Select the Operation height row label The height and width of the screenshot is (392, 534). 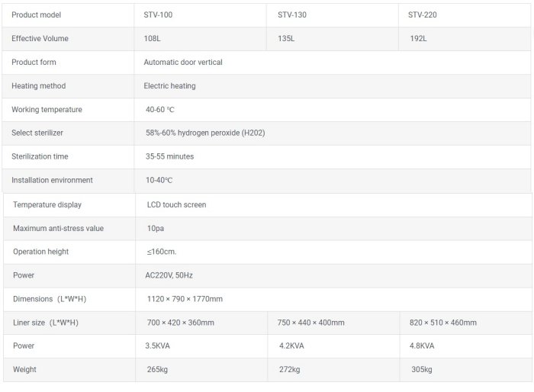(40, 252)
